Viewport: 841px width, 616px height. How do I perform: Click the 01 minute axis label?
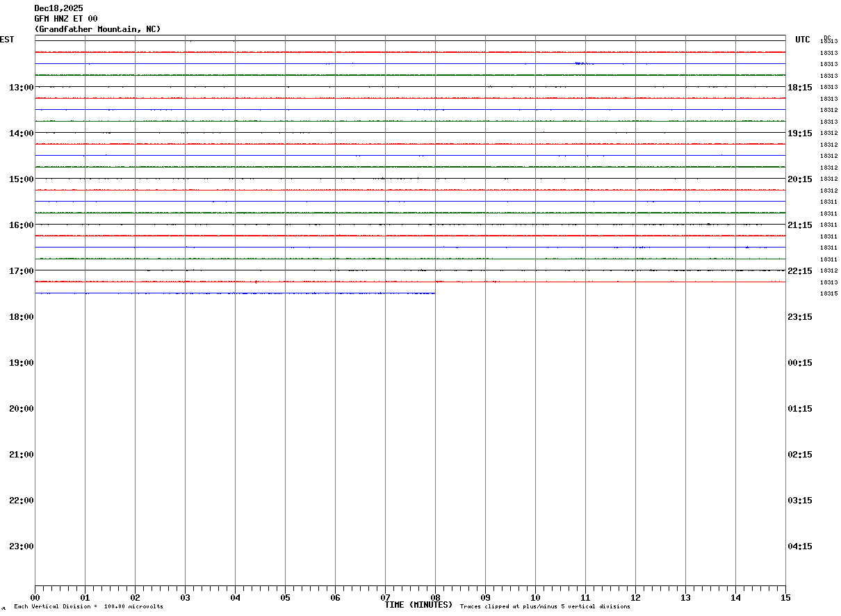(x=85, y=597)
